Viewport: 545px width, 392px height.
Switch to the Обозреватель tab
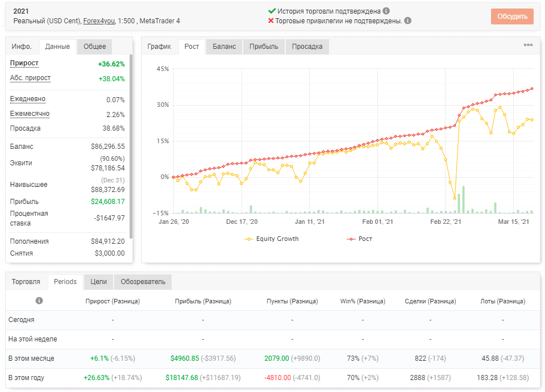(x=143, y=281)
